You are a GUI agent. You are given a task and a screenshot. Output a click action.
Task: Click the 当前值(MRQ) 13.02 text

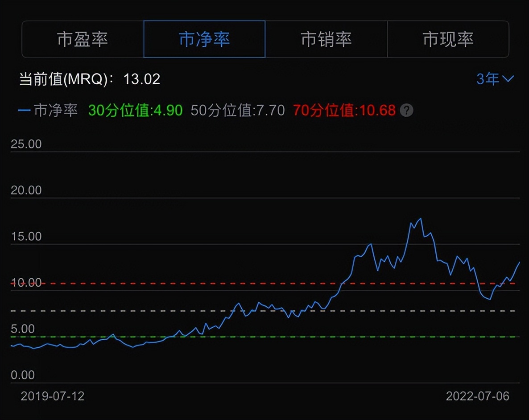(x=89, y=79)
